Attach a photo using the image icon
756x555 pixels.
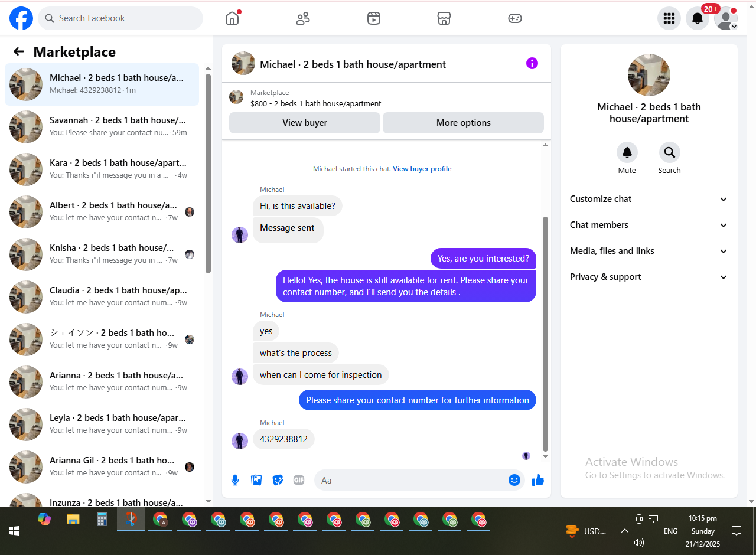pos(256,480)
